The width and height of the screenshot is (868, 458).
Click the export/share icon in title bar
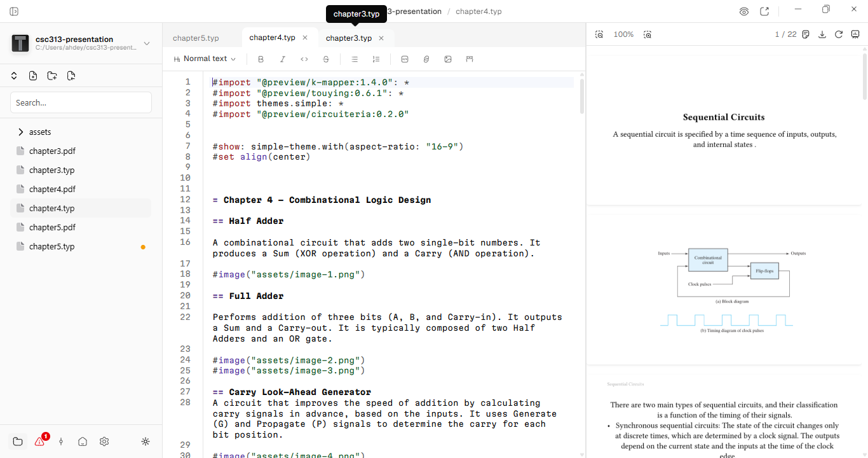(764, 11)
